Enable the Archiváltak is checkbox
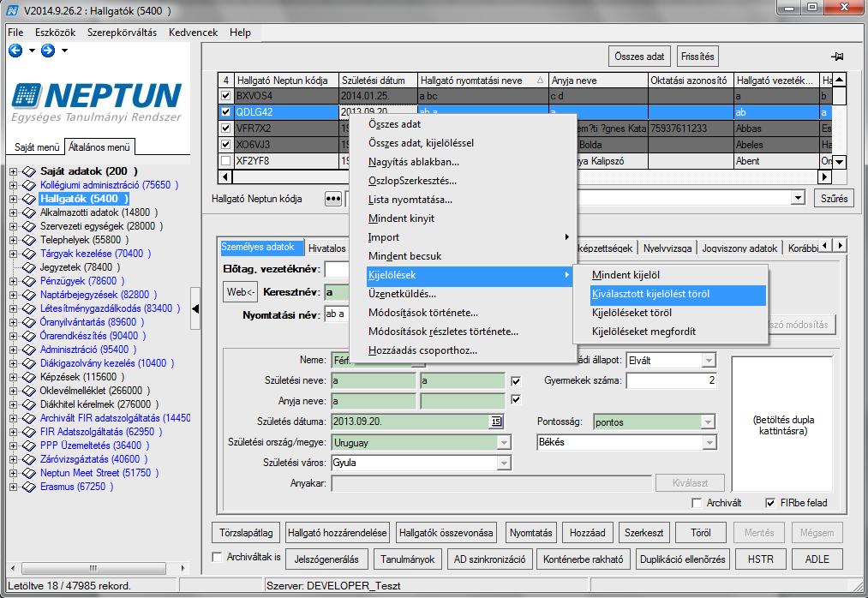The image size is (868, 598). (218, 557)
